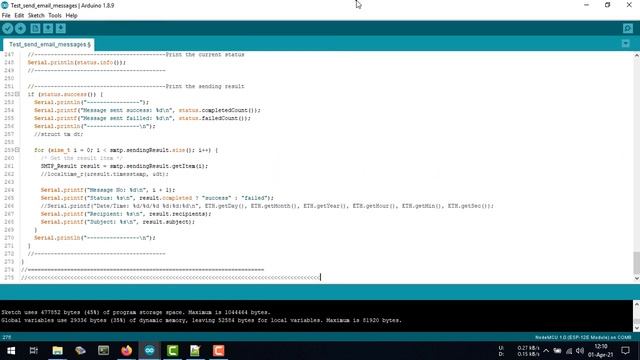This screenshot has height=360, width=640.
Task: Open the Sketch menu
Action: click(36, 16)
